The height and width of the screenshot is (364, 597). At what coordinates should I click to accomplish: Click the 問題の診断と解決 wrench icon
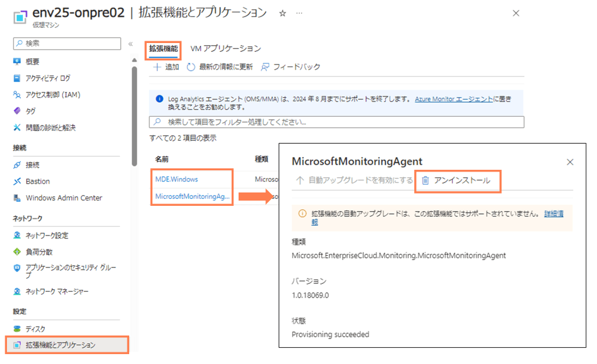[x=17, y=127]
